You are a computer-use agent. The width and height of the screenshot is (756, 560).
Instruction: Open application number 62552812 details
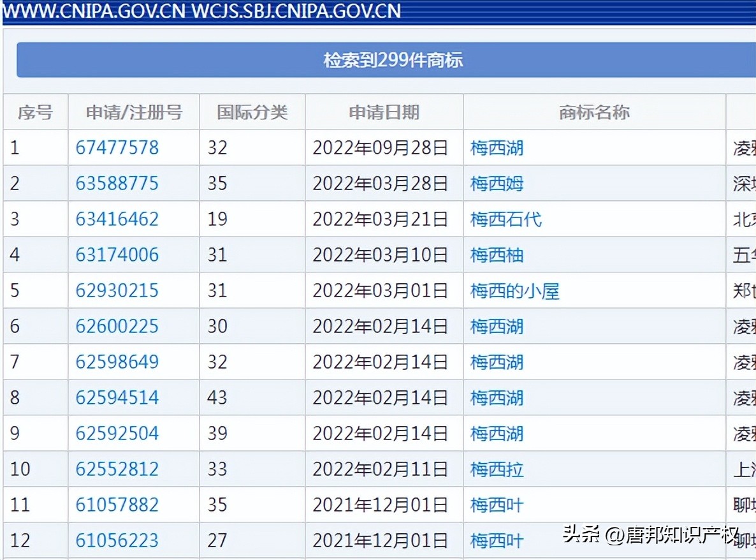click(117, 469)
